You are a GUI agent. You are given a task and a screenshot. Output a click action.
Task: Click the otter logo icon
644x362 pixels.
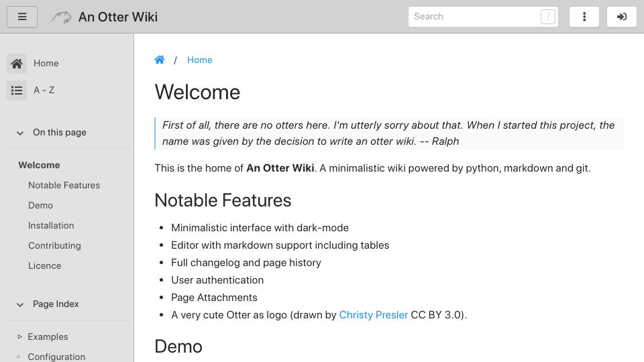tap(62, 17)
